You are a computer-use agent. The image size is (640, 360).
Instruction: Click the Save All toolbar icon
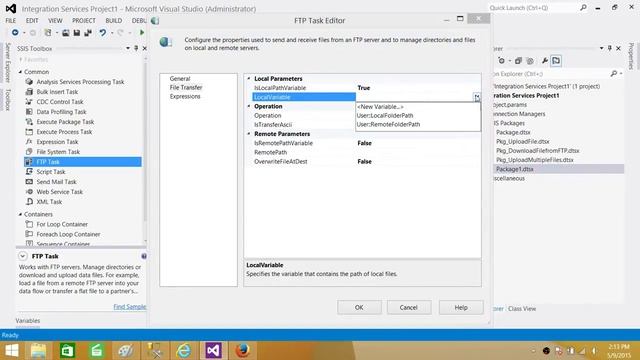[88, 32]
